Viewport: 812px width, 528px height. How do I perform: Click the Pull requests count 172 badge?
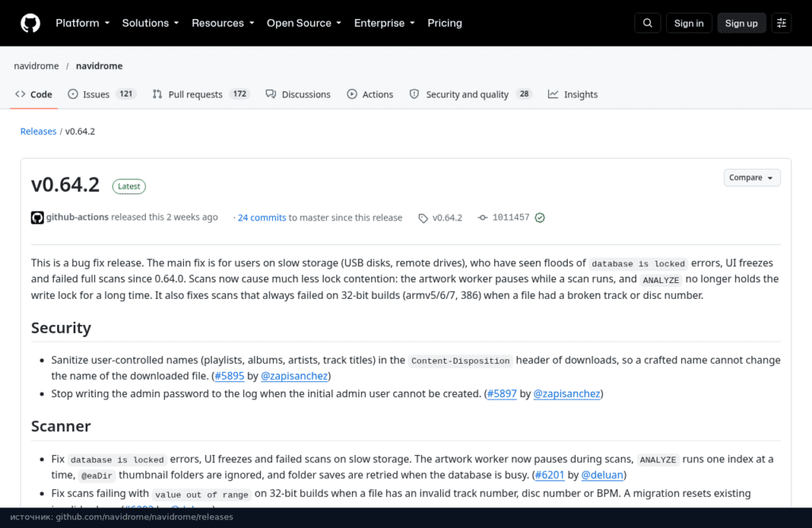[239, 94]
